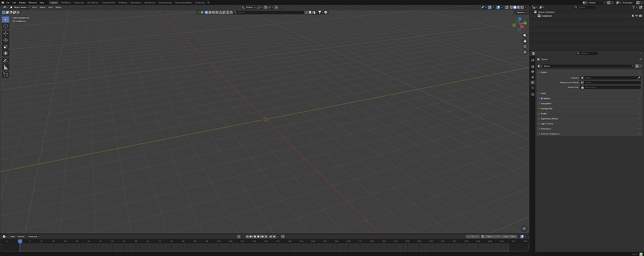
Task: Toggle snapping magnet button
Action: [x=265, y=7]
